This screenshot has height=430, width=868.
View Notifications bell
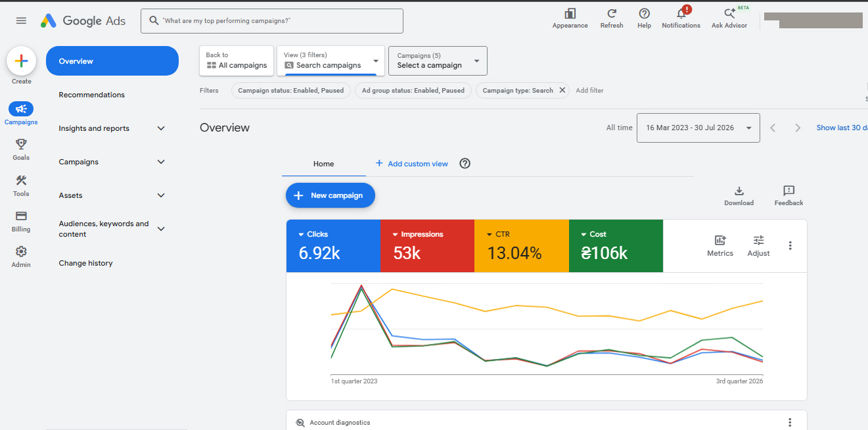point(681,18)
